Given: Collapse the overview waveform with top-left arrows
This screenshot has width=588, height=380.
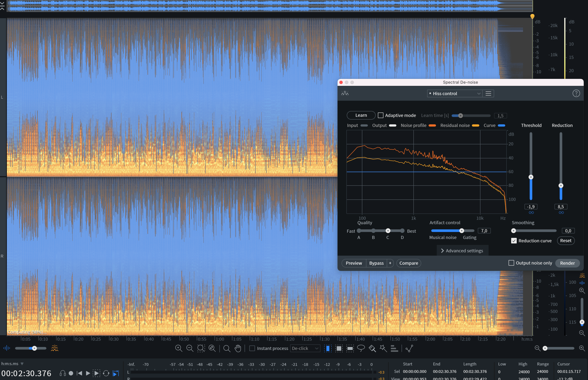Looking at the screenshot, I should (2, 6).
